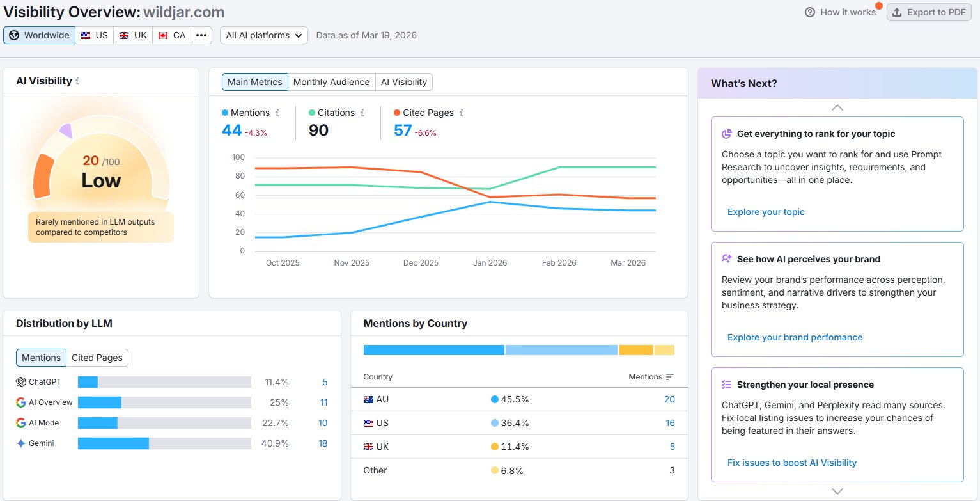Click the Mentions metric info icon
The width and height of the screenshot is (980, 501).
[277, 113]
